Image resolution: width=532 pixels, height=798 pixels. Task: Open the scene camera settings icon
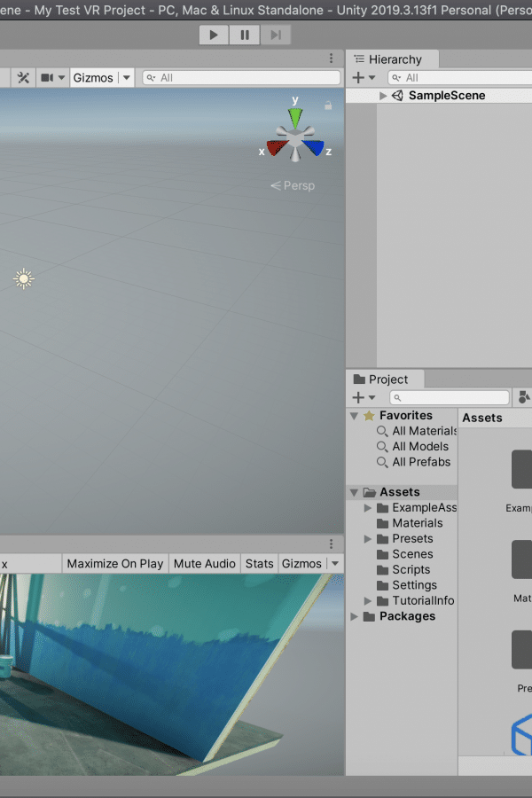point(53,78)
